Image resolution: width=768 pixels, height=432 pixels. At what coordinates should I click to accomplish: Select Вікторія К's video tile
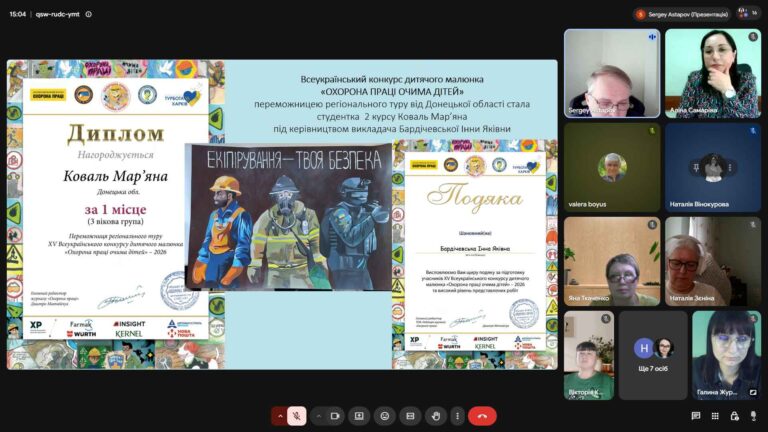pyautogui.click(x=589, y=356)
